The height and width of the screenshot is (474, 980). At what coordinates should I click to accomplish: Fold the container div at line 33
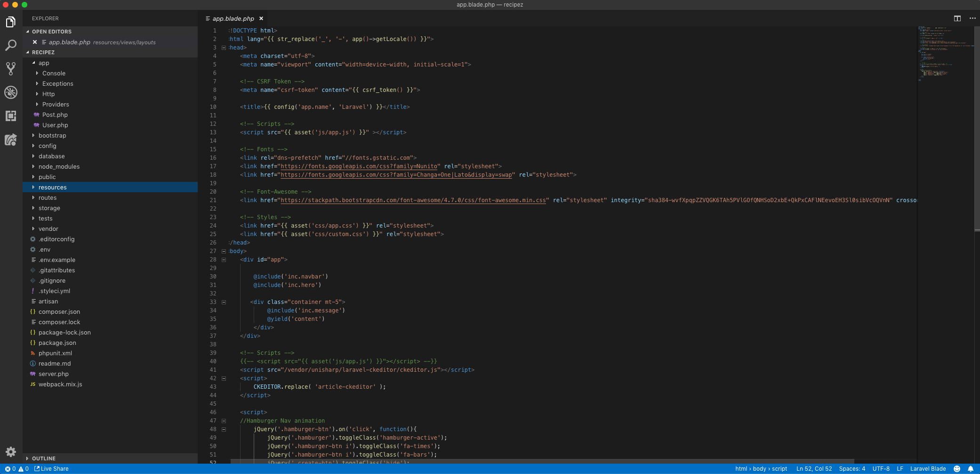point(224,302)
